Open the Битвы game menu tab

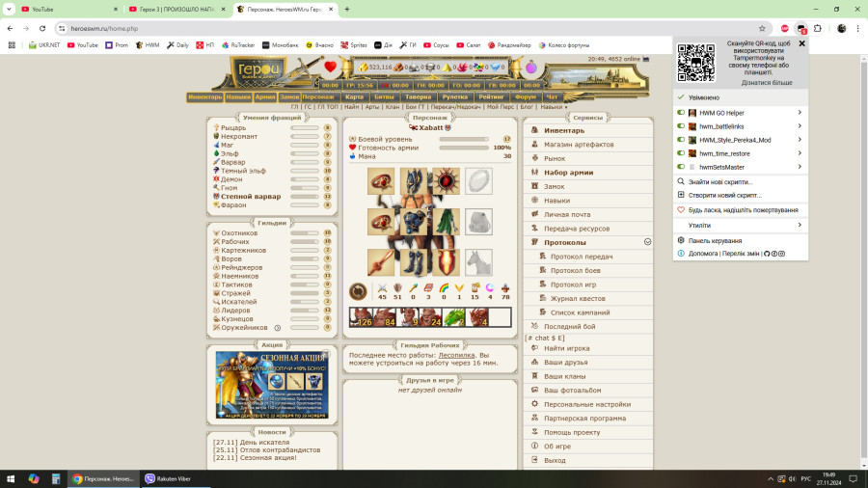(384, 97)
